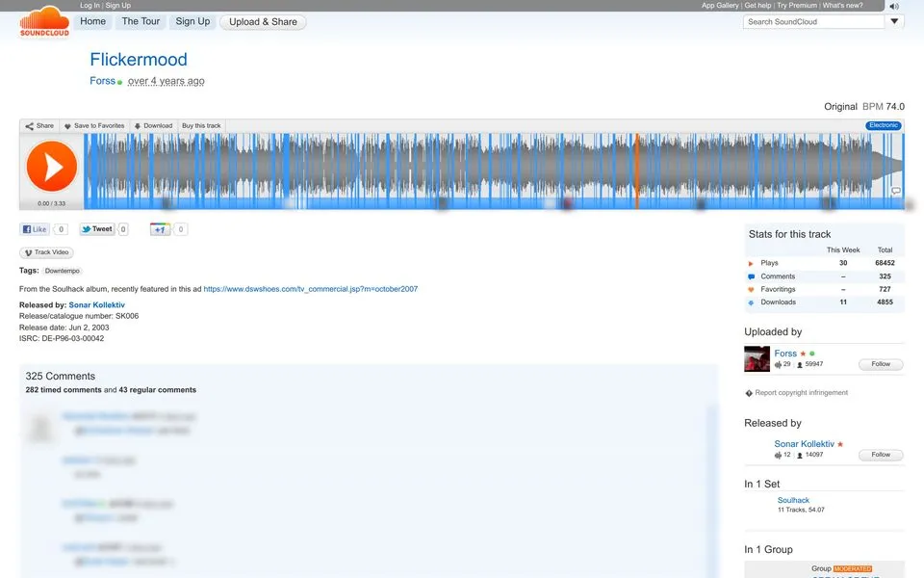
Task: Click the comment bubble icon on waveform
Action: point(896,191)
